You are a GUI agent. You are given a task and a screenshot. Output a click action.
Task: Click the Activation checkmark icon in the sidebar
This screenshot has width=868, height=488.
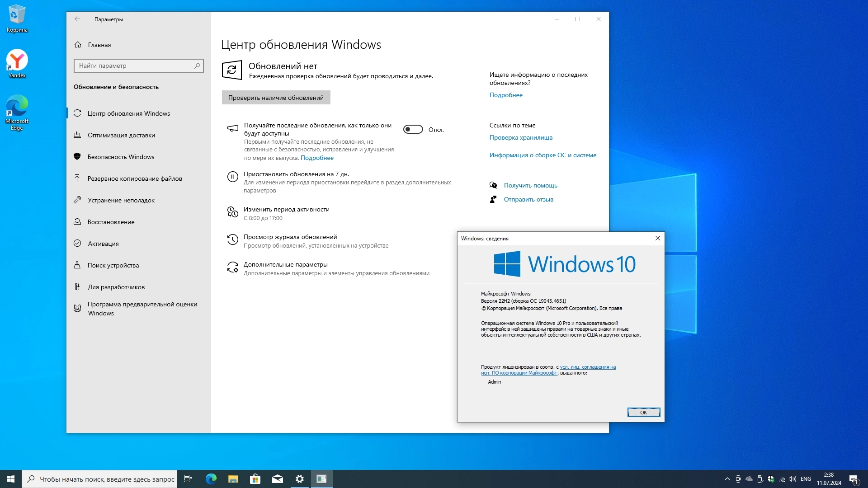[x=77, y=243]
